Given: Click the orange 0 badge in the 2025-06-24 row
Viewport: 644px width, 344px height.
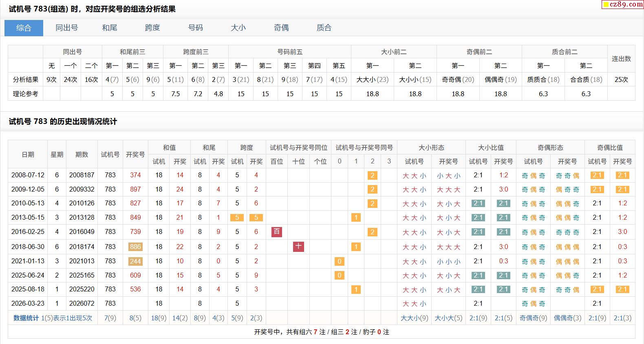Looking at the screenshot, I should click(x=340, y=276).
